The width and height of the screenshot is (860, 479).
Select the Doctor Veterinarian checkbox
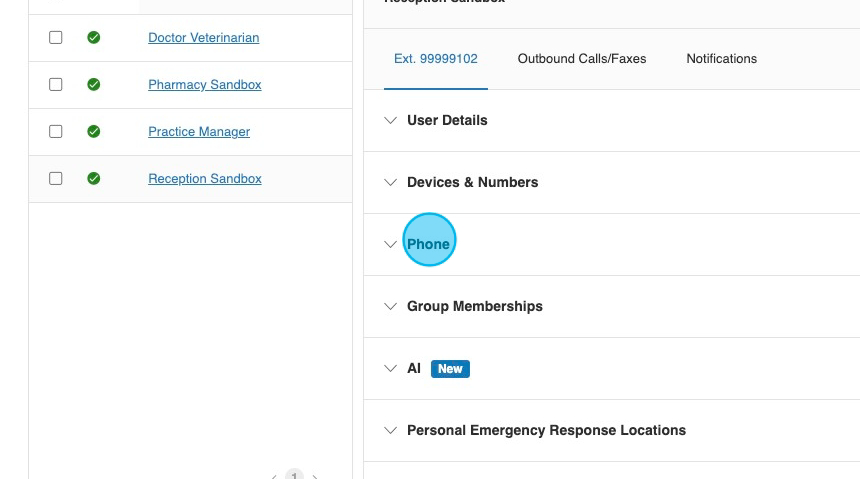pyautogui.click(x=56, y=38)
